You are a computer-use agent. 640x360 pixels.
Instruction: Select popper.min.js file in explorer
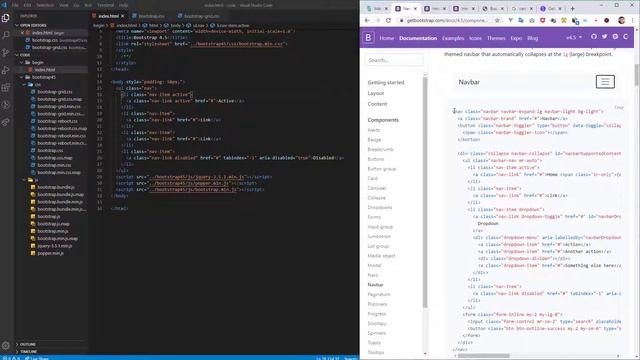51,253
